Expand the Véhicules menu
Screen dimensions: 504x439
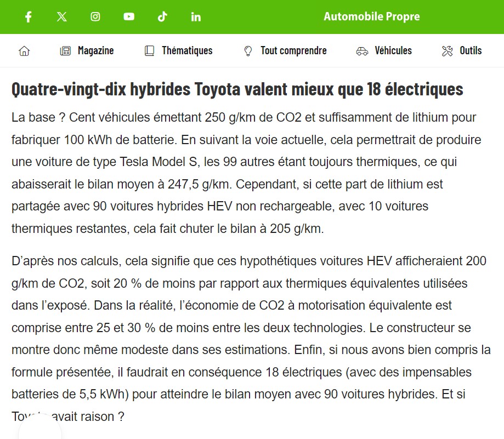[393, 50]
